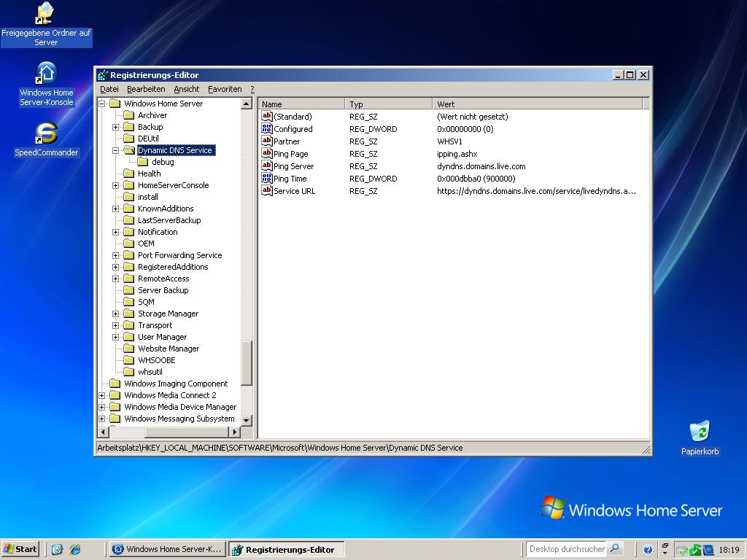747x560 pixels.
Task: Select the Server Backup tree entry
Action: (163, 290)
